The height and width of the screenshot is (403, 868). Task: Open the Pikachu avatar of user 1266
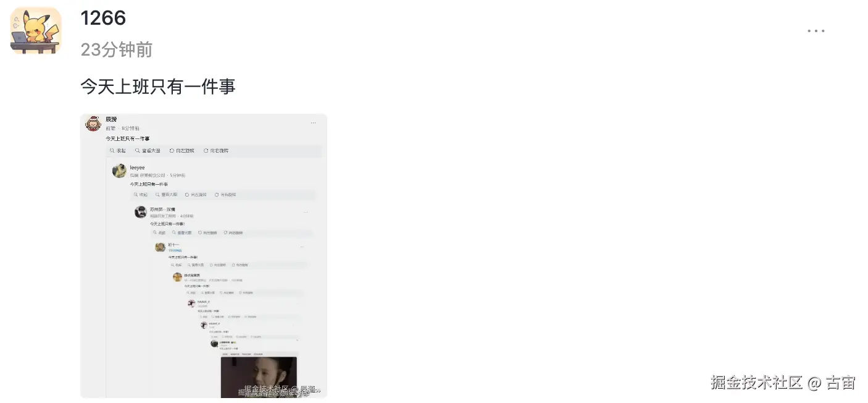click(36, 30)
